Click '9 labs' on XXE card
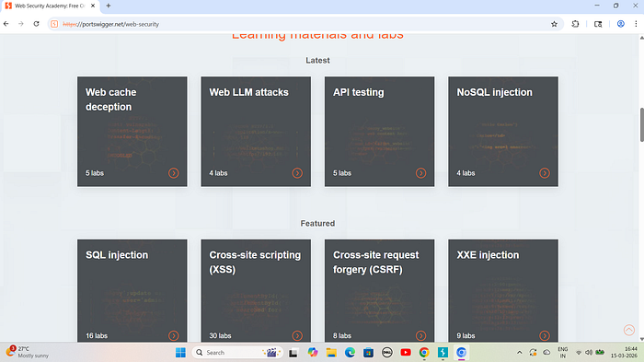The height and width of the screenshot is (362, 644). [x=466, y=335]
